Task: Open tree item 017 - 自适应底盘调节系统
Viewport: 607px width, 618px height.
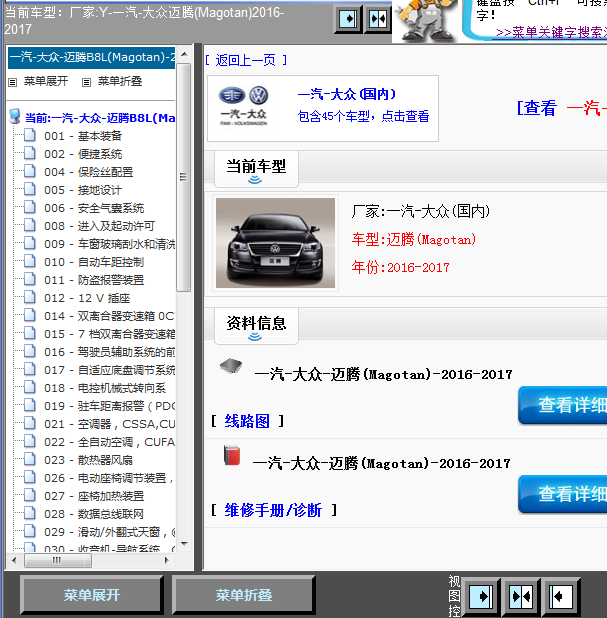Action: click(110, 370)
